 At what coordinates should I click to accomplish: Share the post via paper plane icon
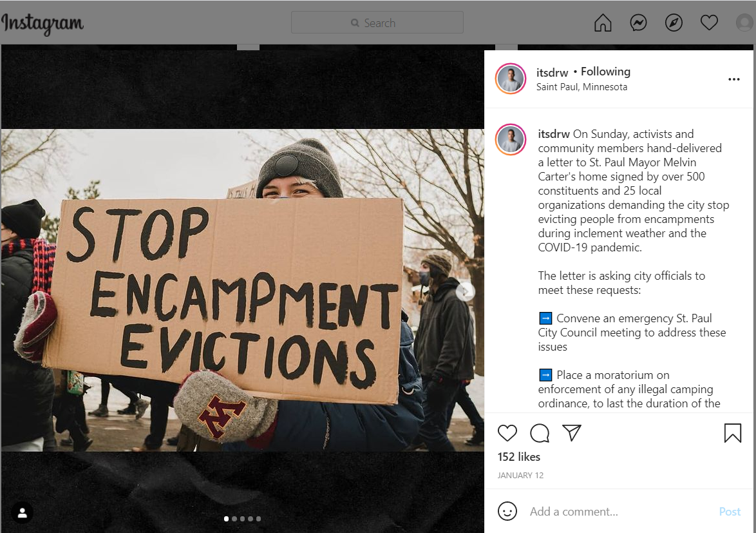point(572,432)
